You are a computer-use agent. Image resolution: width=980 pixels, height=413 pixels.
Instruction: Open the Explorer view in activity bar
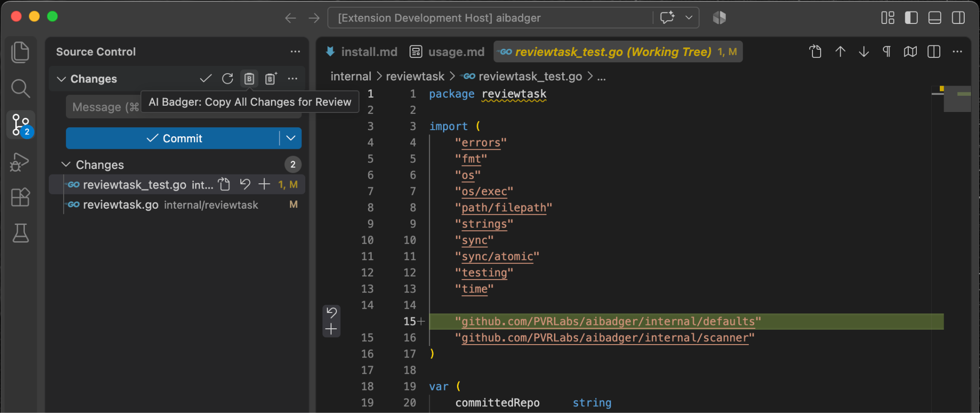[20, 52]
